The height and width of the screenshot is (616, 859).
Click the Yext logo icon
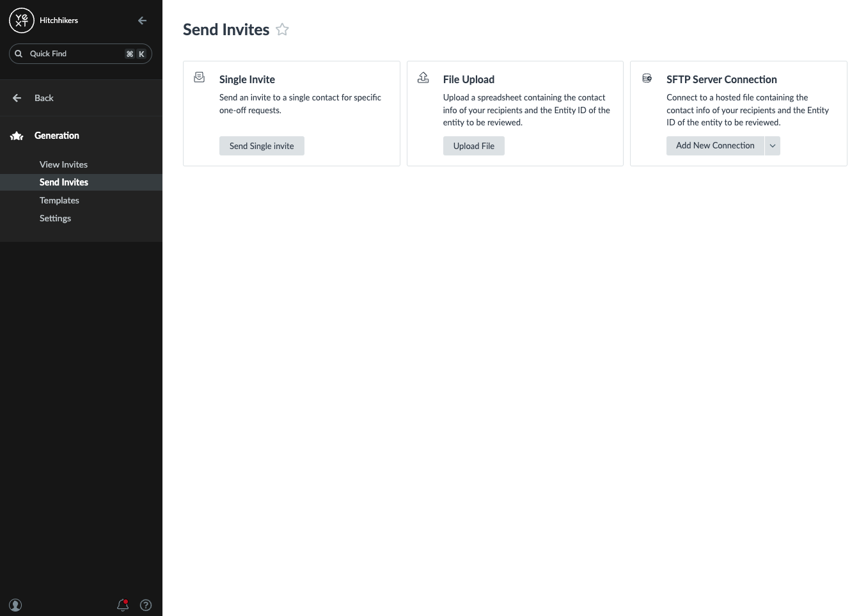22,20
